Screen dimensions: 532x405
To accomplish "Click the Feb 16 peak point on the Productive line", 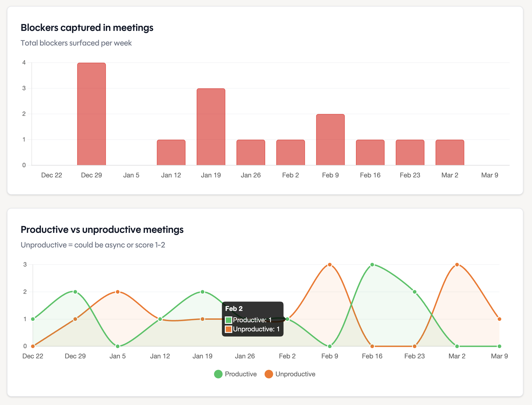I will (x=372, y=264).
